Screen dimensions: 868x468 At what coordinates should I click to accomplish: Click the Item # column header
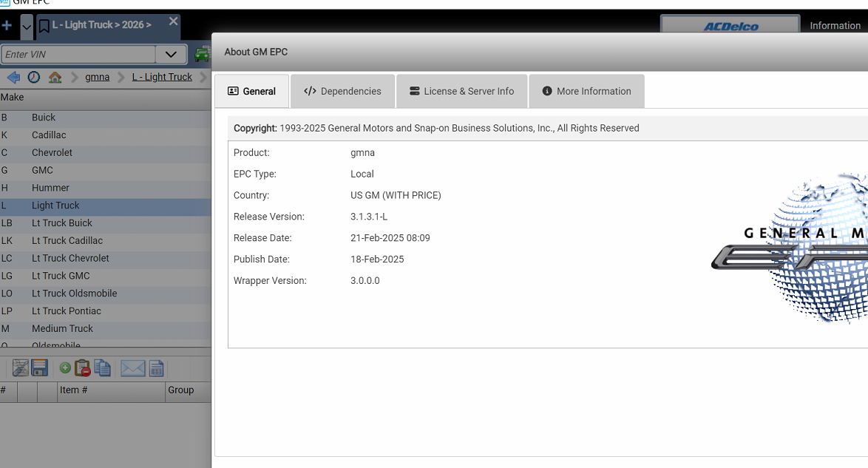111,390
